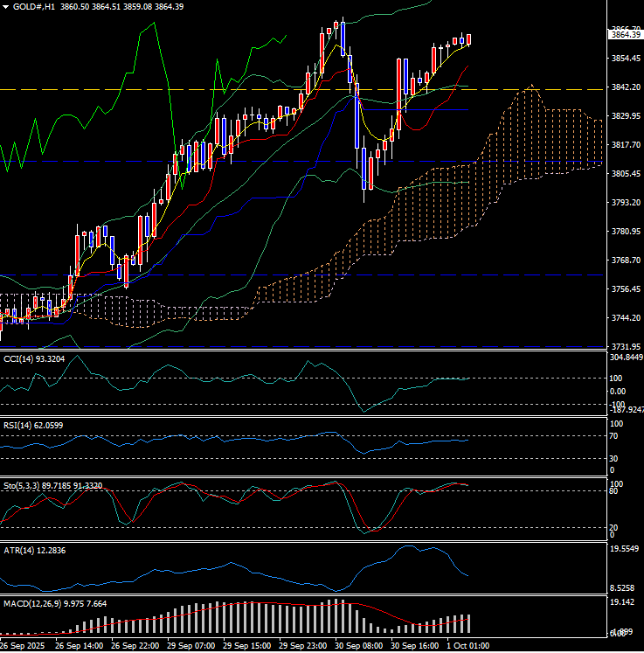Click the triangle beside the GOLD#,H1 title
Screen dimensions: 644x653
[6, 6]
